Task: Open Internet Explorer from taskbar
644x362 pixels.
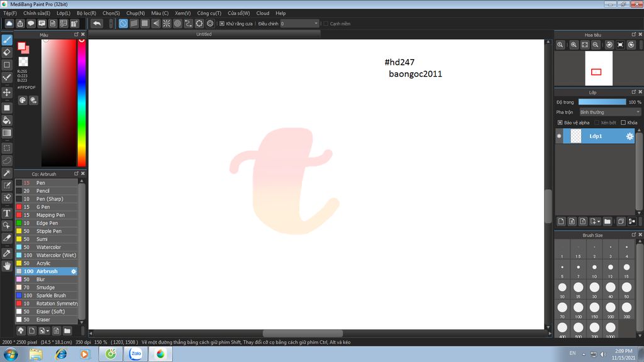Action: click(61, 354)
